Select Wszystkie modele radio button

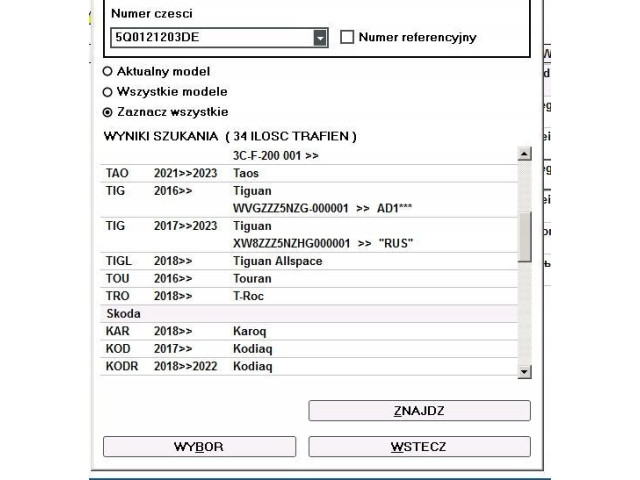click(108, 91)
